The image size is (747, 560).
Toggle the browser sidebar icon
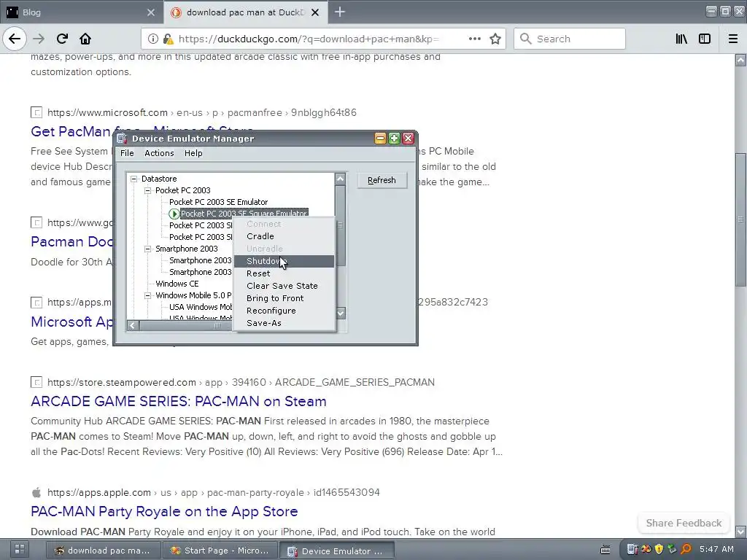[705, 39]
